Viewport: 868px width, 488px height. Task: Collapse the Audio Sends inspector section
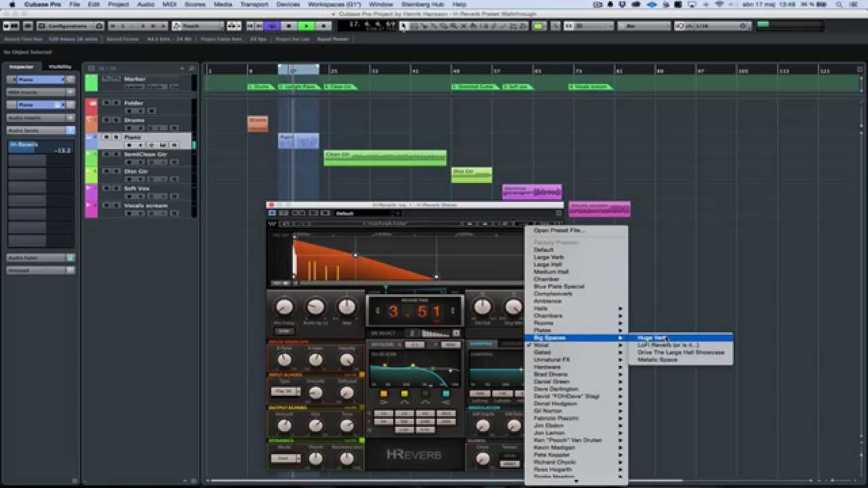41,130
